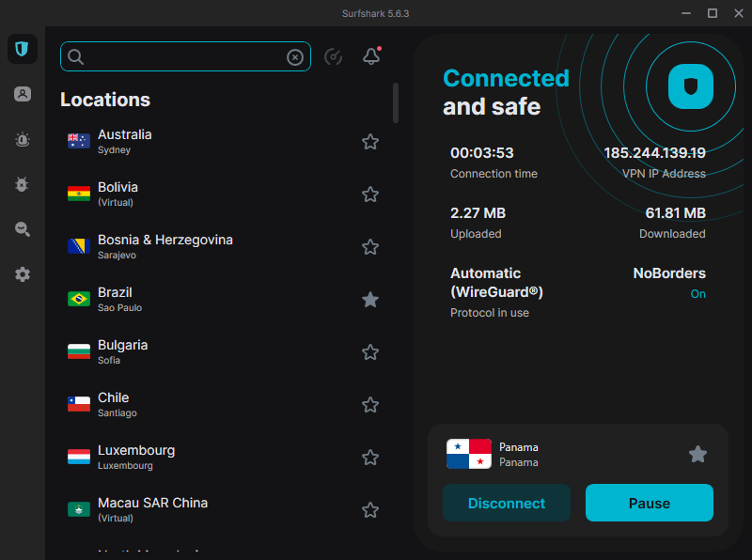Open the speed test gauge icon
The height and width of the screenshot is (560, 752).
(x=334, y=56)
